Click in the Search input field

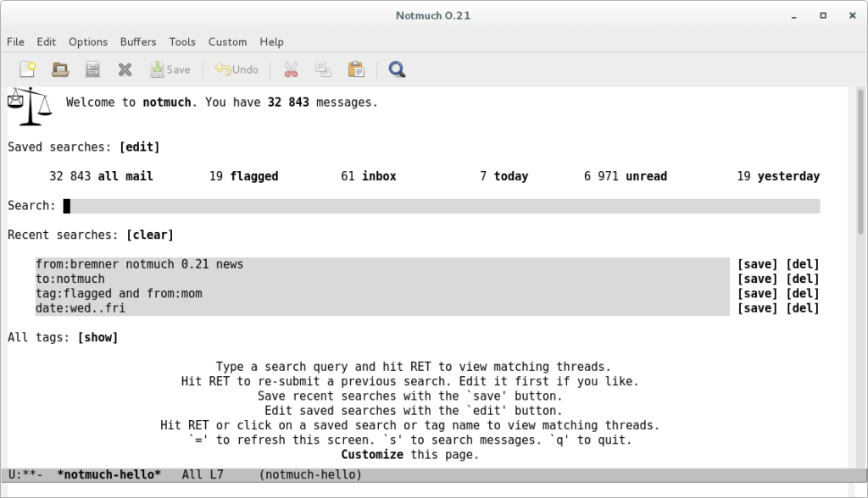click(x=441, y=206)
